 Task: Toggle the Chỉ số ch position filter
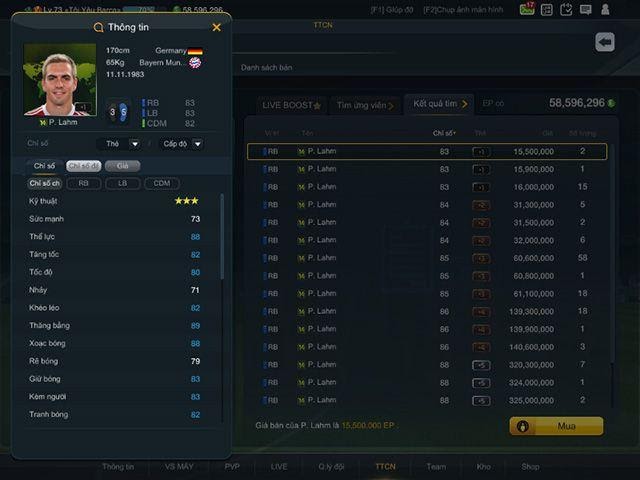(x=44, y=183)
